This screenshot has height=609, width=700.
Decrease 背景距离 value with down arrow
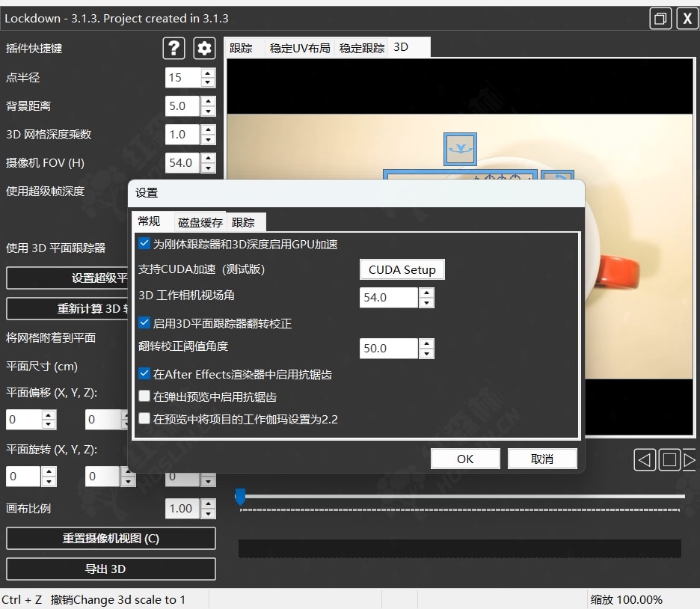208,111
